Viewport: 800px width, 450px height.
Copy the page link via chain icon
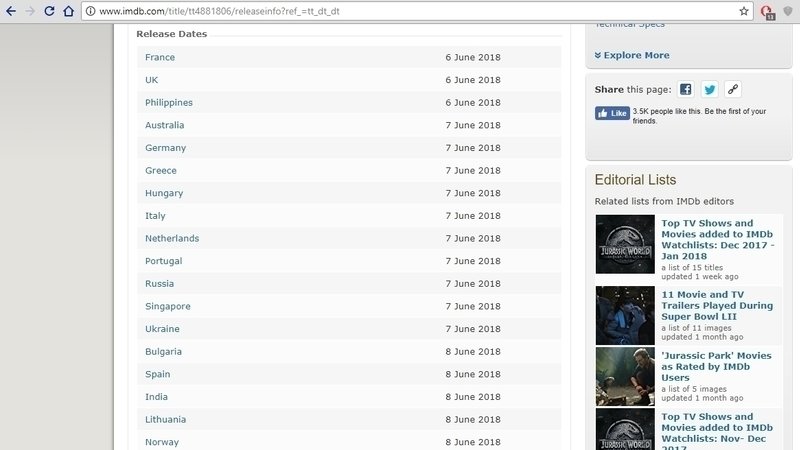733,89
